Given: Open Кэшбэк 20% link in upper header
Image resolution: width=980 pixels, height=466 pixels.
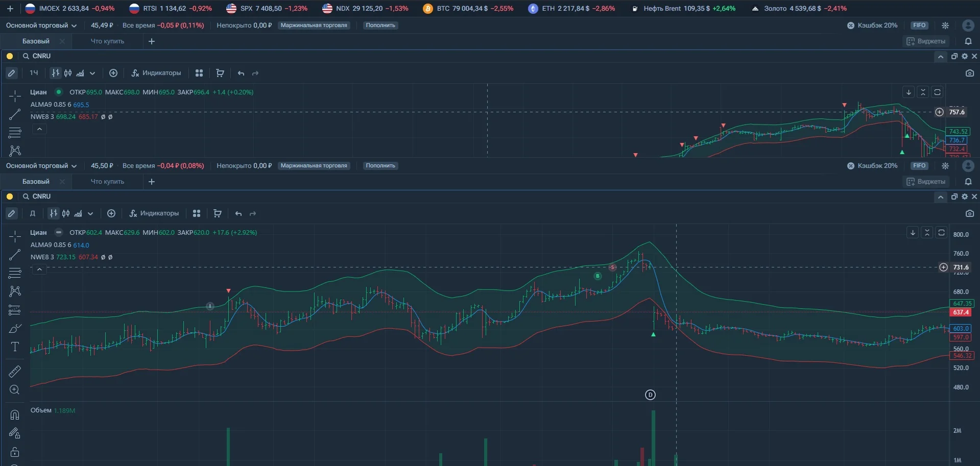Looking at the screenshot, I should [x=872, y=25].
